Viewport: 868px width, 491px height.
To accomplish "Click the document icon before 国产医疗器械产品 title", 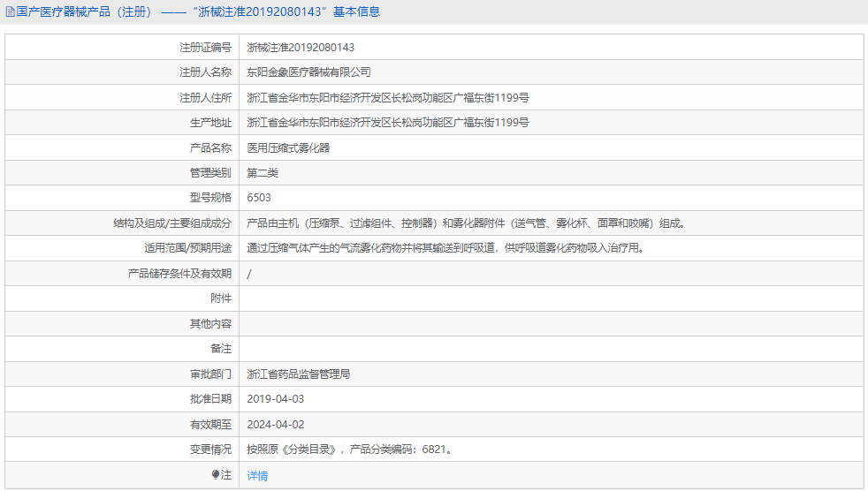I will click(10, 11).
